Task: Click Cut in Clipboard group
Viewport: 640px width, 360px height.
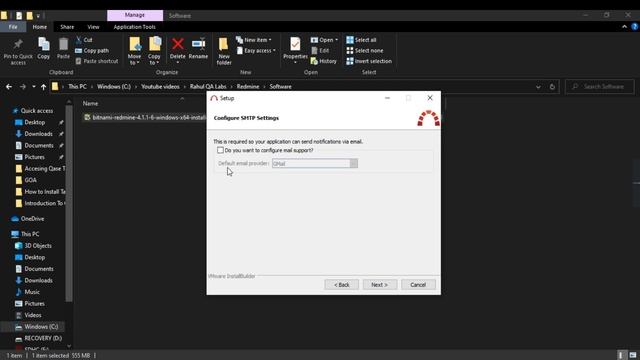Action: click(x=84, y=40)
